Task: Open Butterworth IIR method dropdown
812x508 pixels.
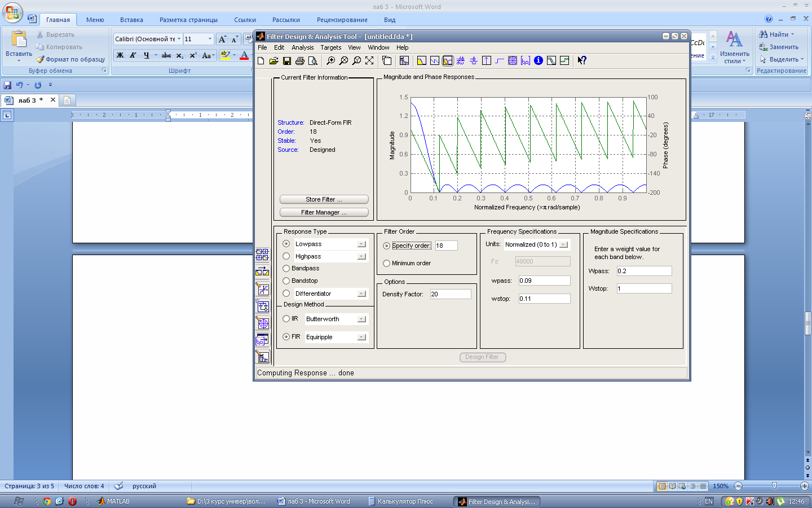Action: pos(361,319)
